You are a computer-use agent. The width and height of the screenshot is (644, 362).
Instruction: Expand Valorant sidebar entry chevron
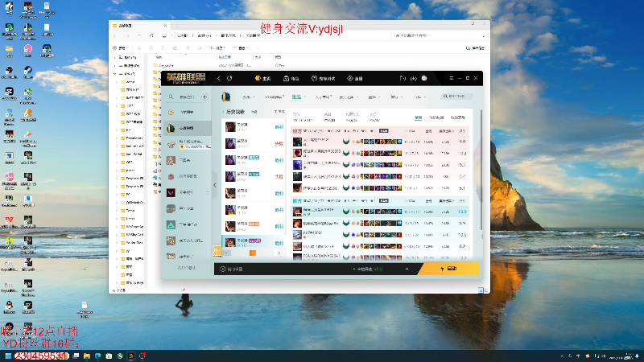[x=208, y=192]
